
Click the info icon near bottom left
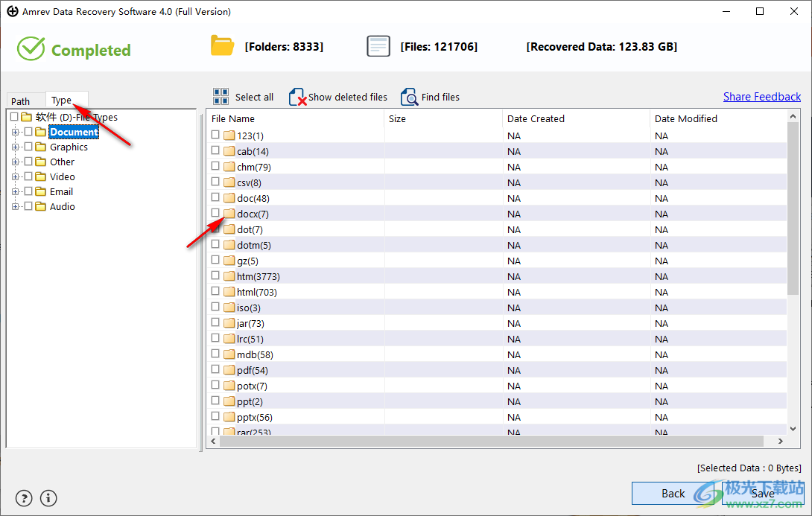tap(48, 498)
